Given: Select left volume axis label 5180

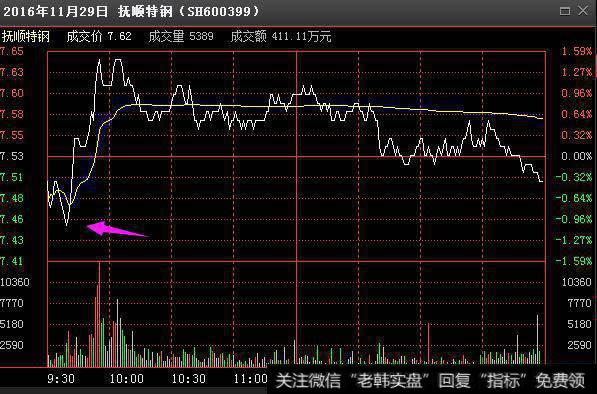Looking at the screenshot, I should point(12,324).
